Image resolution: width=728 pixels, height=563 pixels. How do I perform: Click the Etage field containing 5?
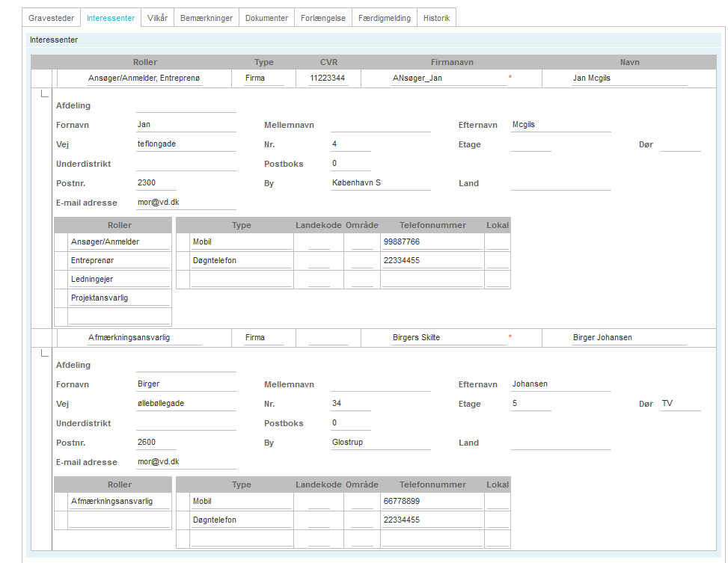530,404
